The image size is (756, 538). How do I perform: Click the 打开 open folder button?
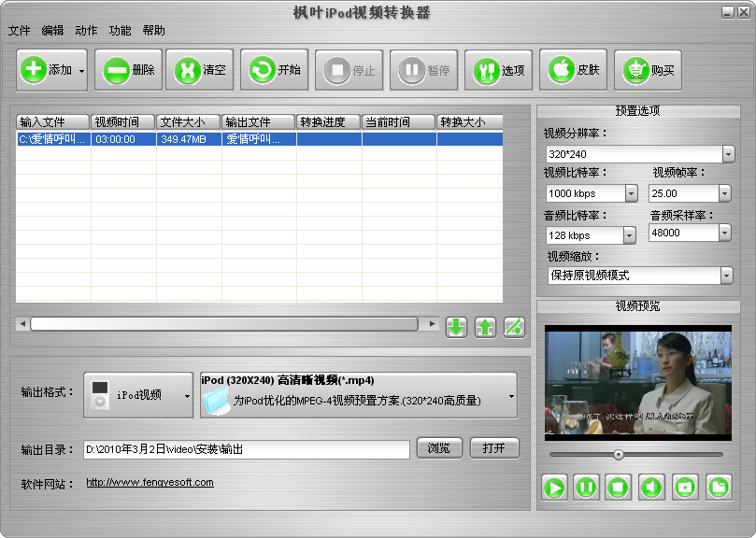point(494,448)
